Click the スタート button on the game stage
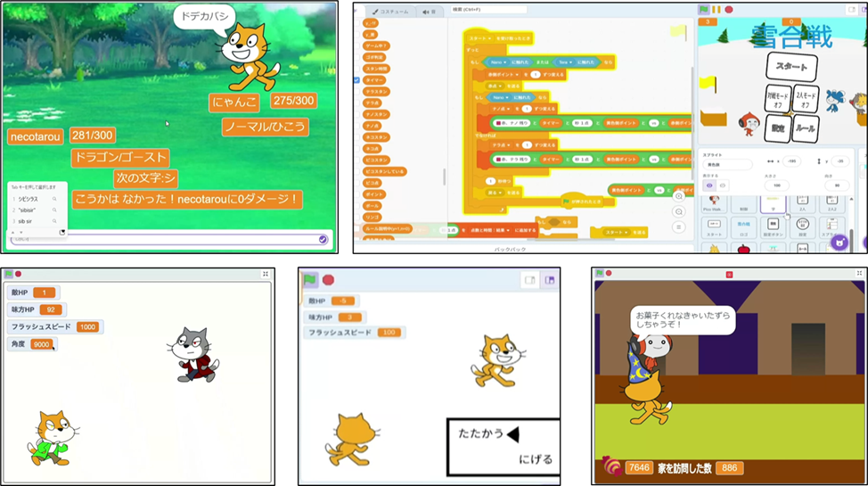868x486 pixels. click(791, 66)
